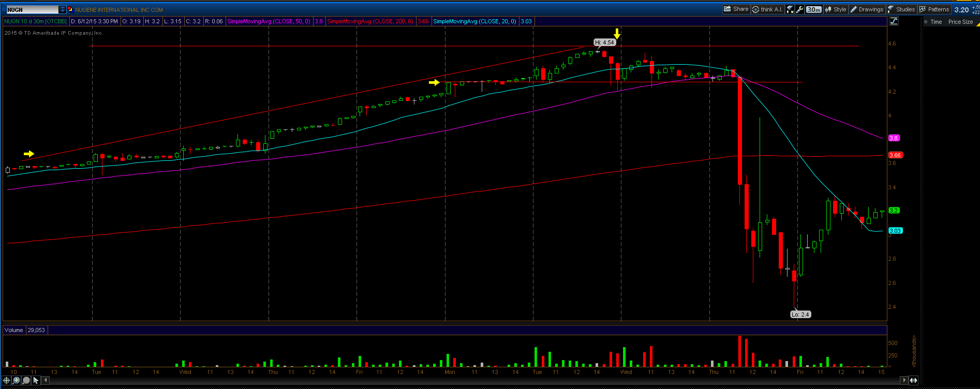
Task: Click the expand arrows icon bottom right
Action: pos(914,380)
